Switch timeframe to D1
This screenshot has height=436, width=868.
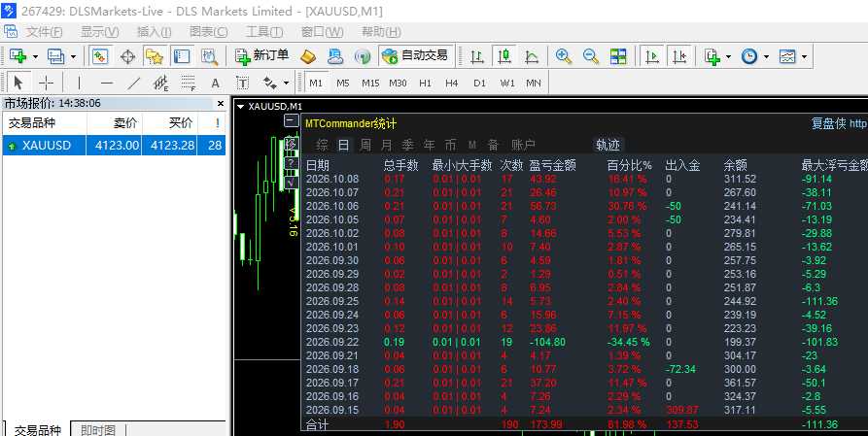pyautogui.click(x=479, y=83)
